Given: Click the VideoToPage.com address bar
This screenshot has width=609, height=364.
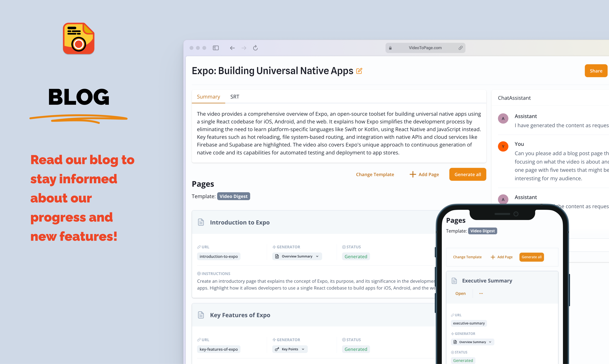Looking at the screenshot, I should pos(425,48).
